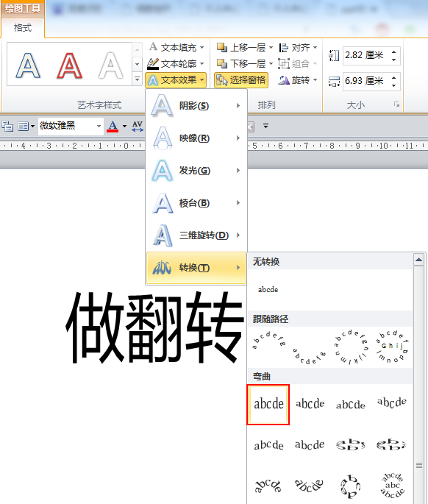Expand the 微软雅黑 font name dropdown
The width and height of the screenshot is (428, 504).
click(x=99, y=127)
